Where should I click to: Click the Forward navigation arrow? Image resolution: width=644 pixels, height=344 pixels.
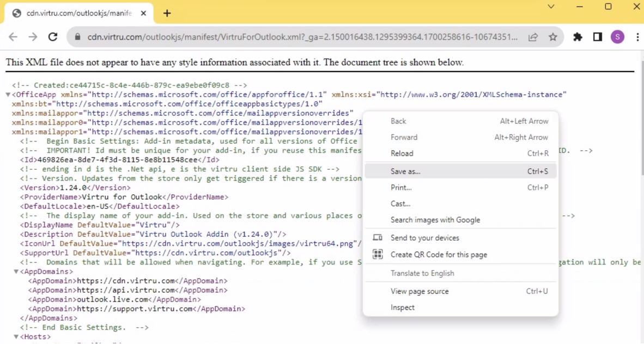pos(33,37)
